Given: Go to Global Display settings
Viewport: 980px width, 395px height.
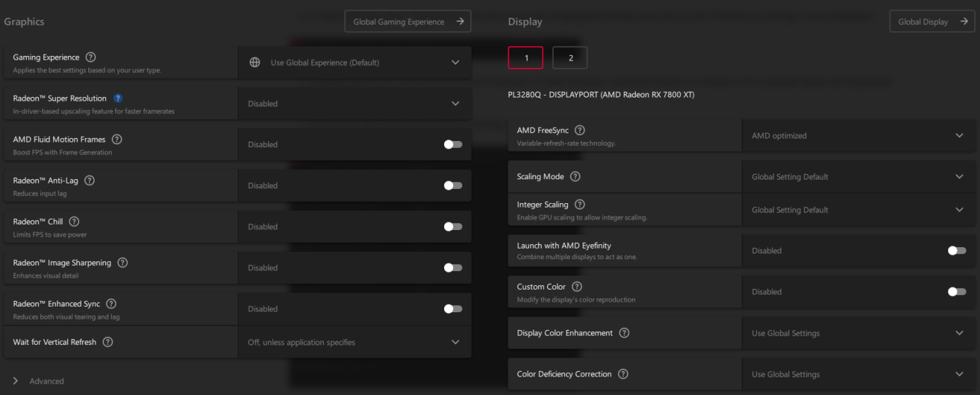Looking at the screenshot, I should tap(932, 21).
